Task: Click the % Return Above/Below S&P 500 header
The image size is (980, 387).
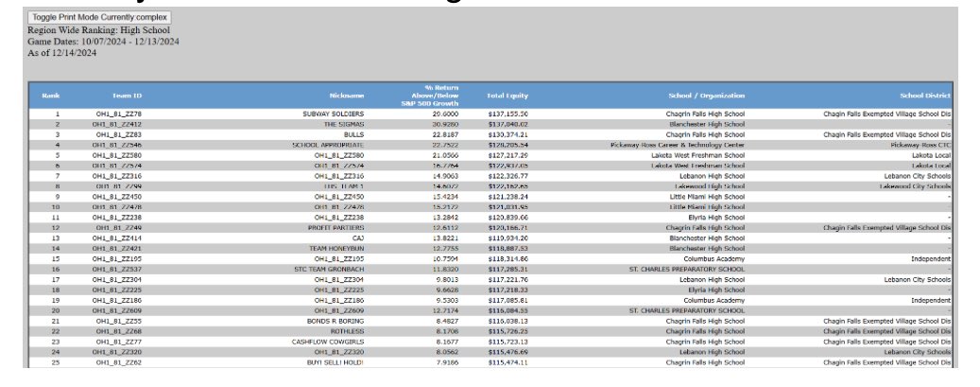Action: click(430, 96)
